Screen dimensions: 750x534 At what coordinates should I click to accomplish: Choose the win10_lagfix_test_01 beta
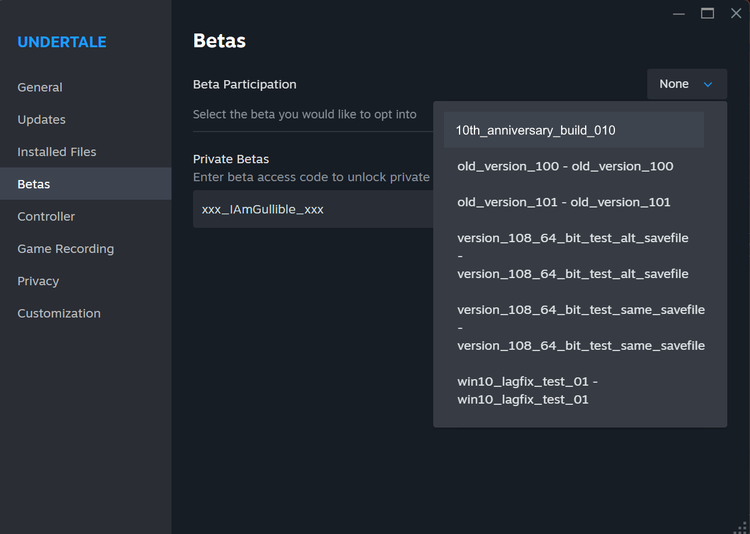tap(574, 390)
